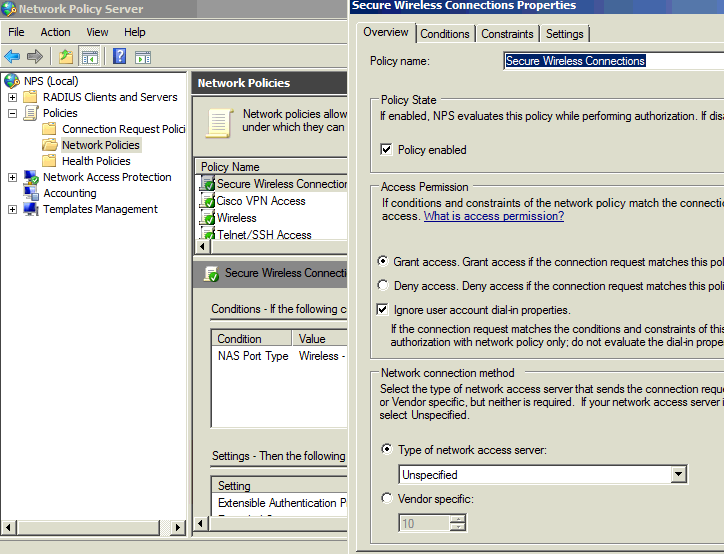
Task: Select the NPS (Local) globe icon
Action: pyautogui.click(x=12, y=81)
